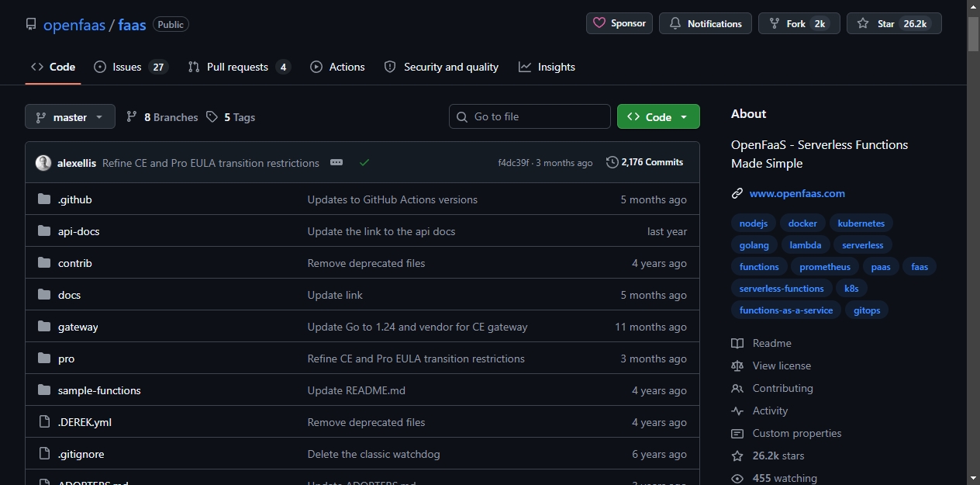The image size is (980, 485).
Task: Open commit "Update Go to 1.24 and vendor for CE gateway"
Action: [x=417, y=327]
